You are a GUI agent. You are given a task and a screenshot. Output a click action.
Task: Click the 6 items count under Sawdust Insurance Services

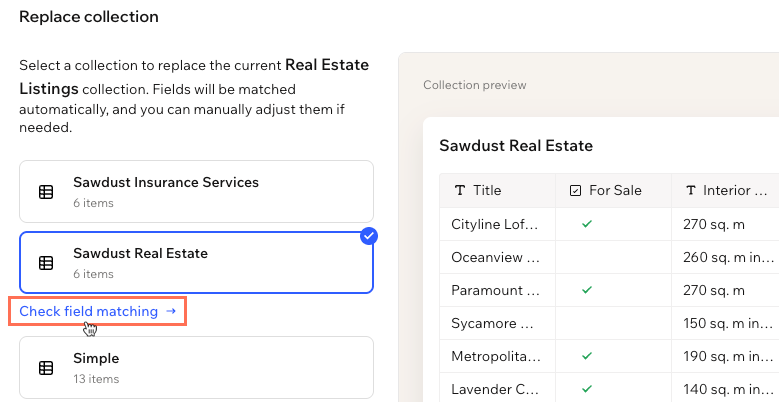[x=93, y=203]
